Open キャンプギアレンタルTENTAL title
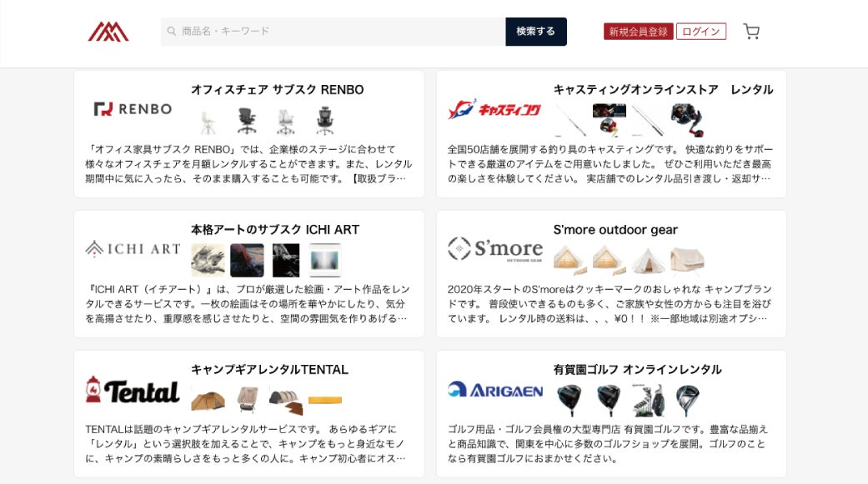 (x=269, y=370)
